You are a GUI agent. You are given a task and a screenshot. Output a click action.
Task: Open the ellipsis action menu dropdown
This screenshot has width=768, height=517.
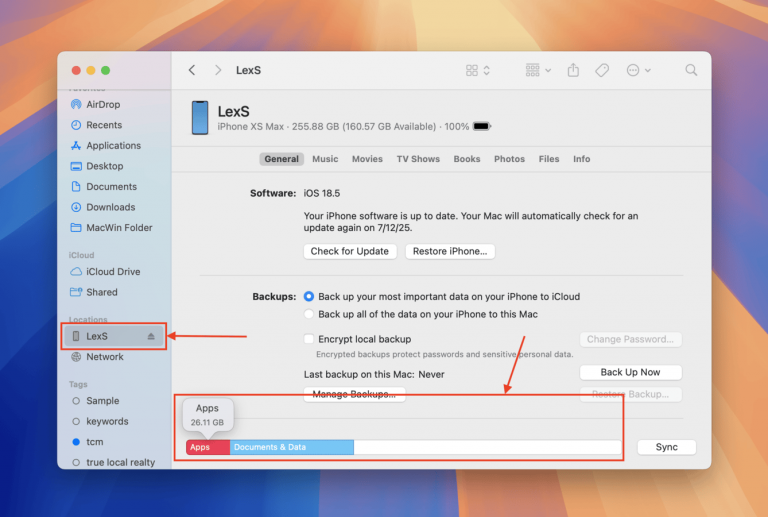tap(638, 70)
